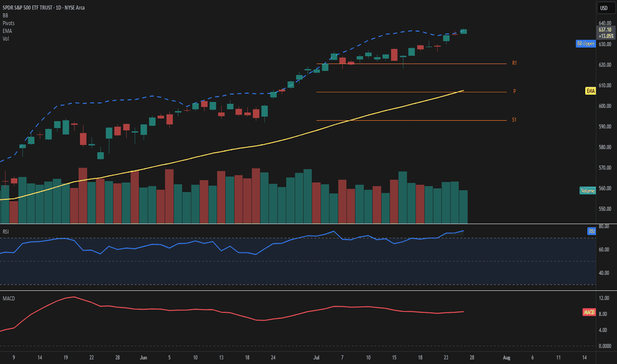Select the S1 pivot level label
The image size is (617, 364).
coord(514,120)
